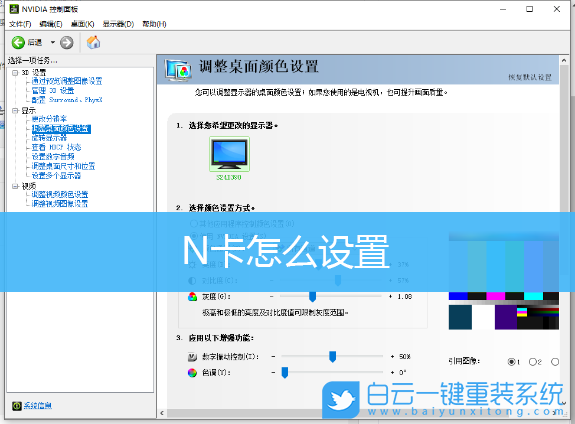Open 调整视频图像设置 in the tree
575x424 pixels.
tap(60, 204)
